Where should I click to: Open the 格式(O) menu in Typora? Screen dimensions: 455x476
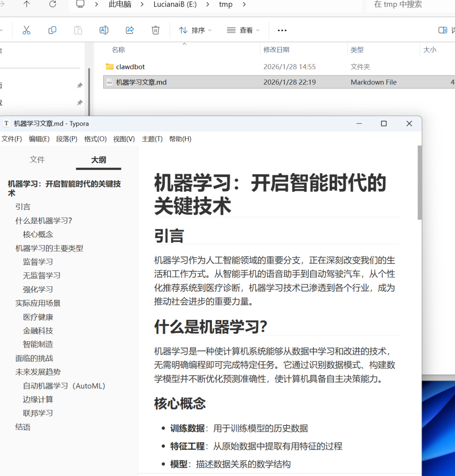point(95,139)
